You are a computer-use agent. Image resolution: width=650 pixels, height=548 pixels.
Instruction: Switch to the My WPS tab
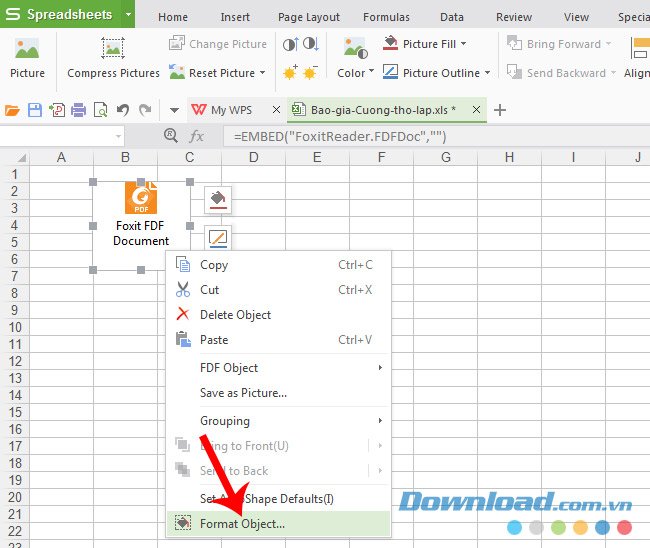[231, 110]
